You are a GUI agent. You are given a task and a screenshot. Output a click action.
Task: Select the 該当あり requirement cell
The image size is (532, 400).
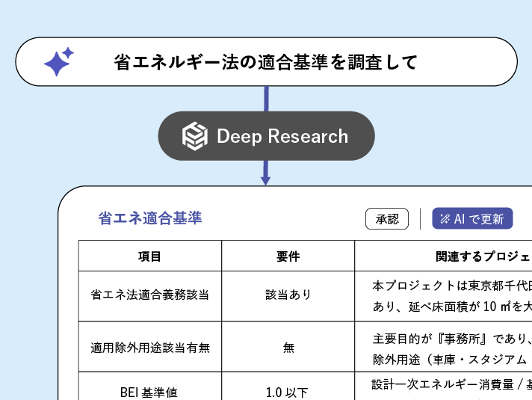(288, 295)
